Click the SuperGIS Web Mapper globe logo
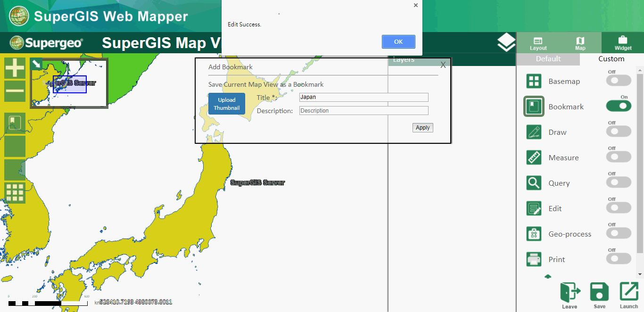Image resolution: width=644 pixels, height=312 pixels. [x=19, y=16]
